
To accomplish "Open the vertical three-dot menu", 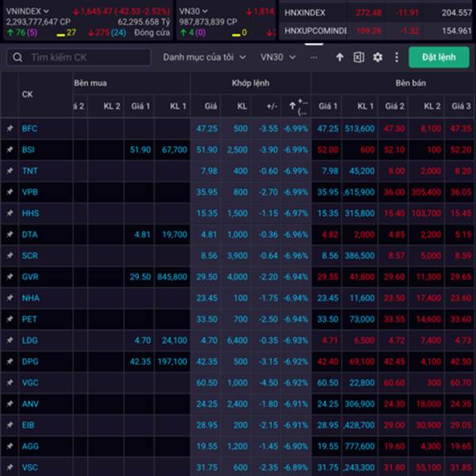I will (x=397, y=57).
